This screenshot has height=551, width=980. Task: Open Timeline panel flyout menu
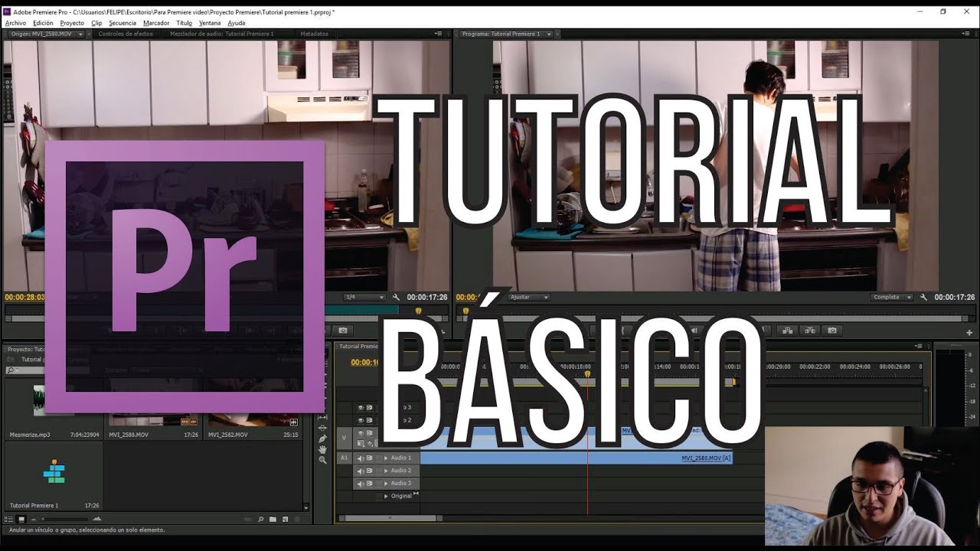tap(919, 346)
